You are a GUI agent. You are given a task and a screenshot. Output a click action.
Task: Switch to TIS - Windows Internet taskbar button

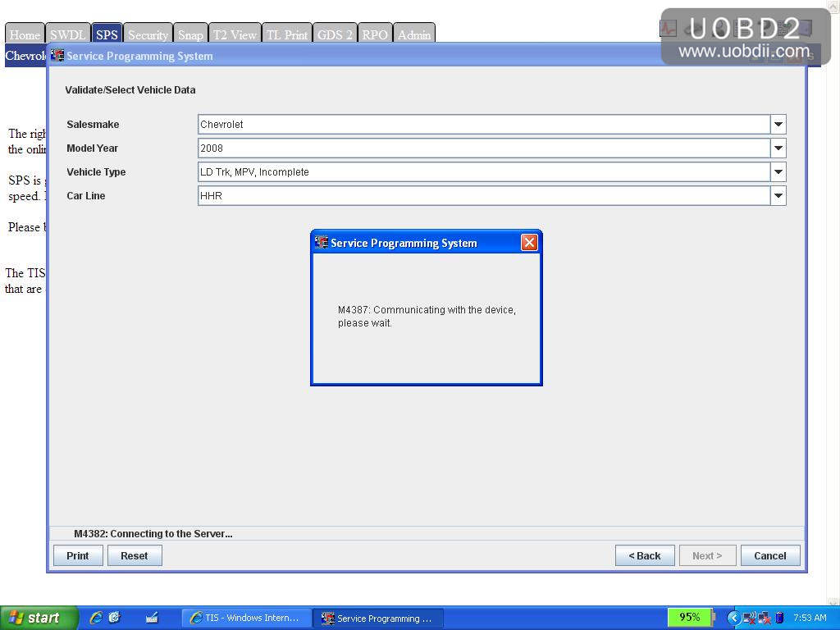[x=247, y=619]
